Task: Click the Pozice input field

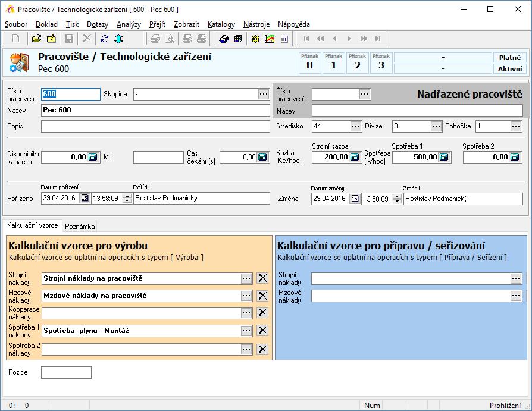Action: (x=66, y=372)
